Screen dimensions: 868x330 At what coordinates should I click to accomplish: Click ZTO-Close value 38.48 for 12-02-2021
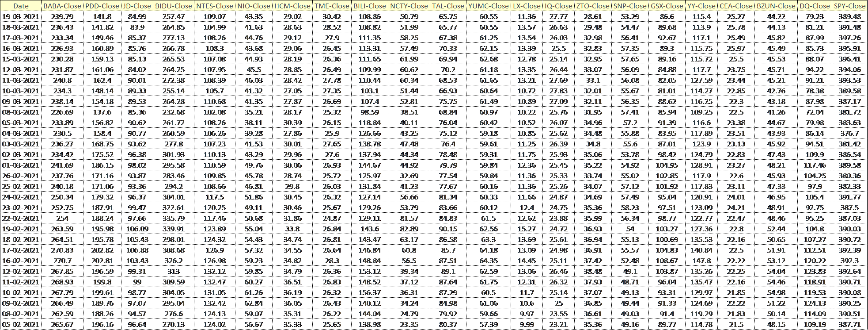click(593, 271)
